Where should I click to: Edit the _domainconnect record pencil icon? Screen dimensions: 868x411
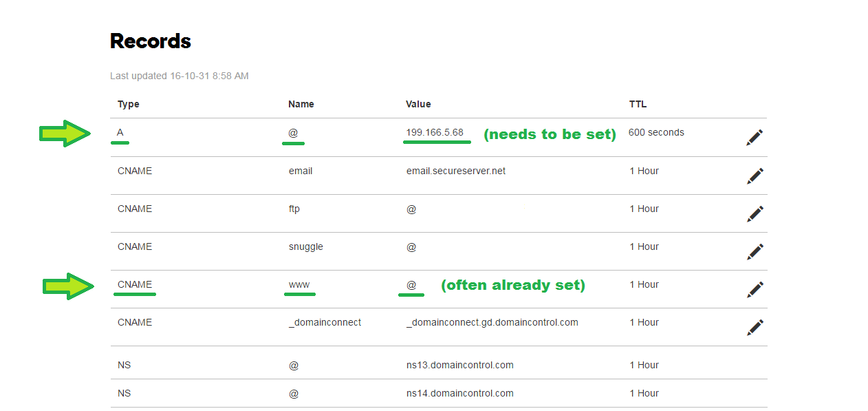[x=755, y=328]
